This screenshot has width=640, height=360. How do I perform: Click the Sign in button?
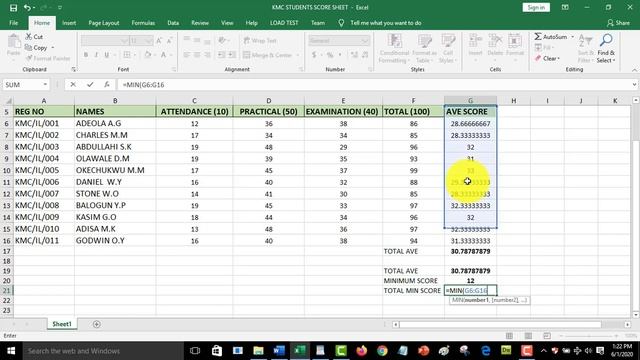tap(536, 7)
